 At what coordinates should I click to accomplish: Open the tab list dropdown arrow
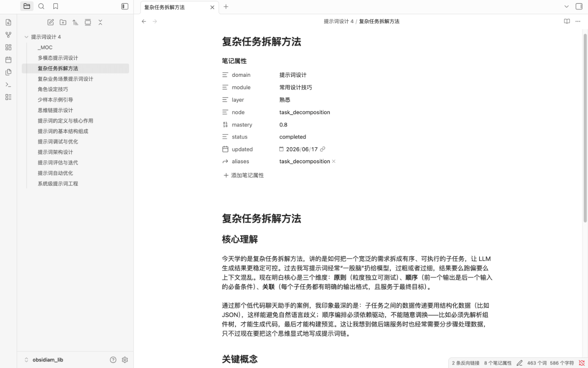pyautogui.click(x=566, y=6)
